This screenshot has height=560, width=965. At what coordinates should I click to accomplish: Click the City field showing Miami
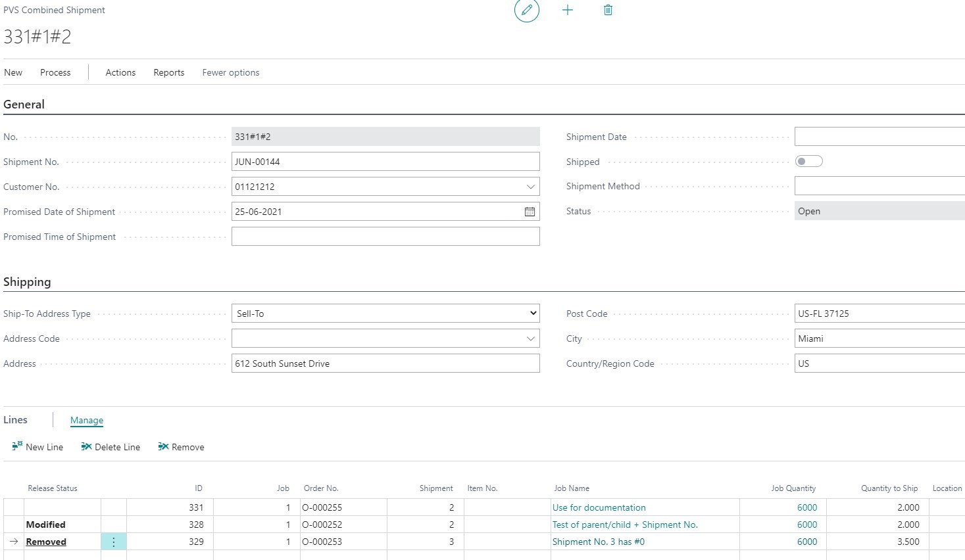tap(879, 338)
